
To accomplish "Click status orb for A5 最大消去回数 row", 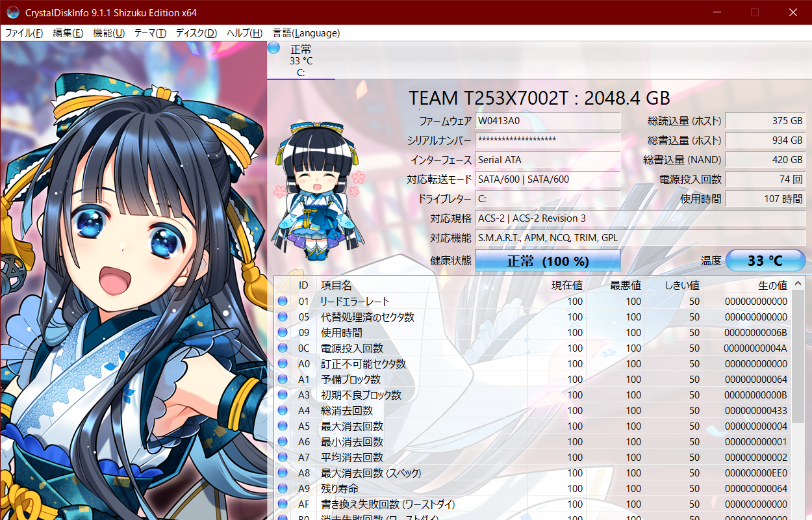I will tap(283, 426).
